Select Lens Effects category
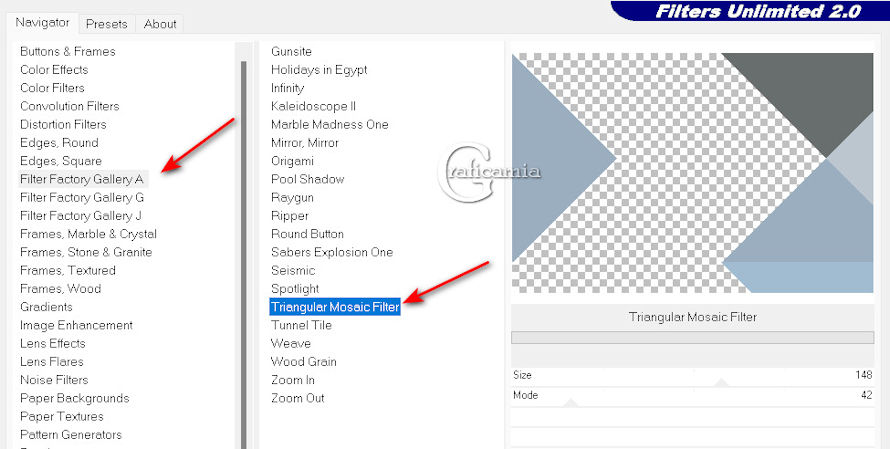Image resolution: width=890 pixels, height=449 pixels. click(52, 343)
